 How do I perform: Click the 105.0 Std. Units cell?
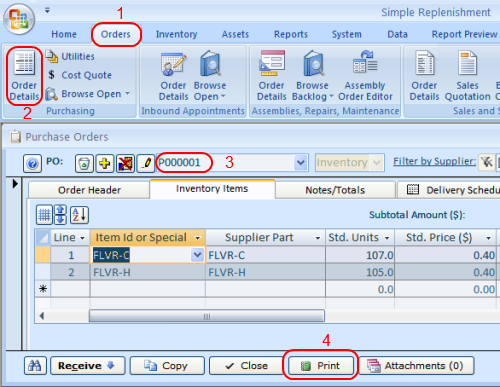360,272
